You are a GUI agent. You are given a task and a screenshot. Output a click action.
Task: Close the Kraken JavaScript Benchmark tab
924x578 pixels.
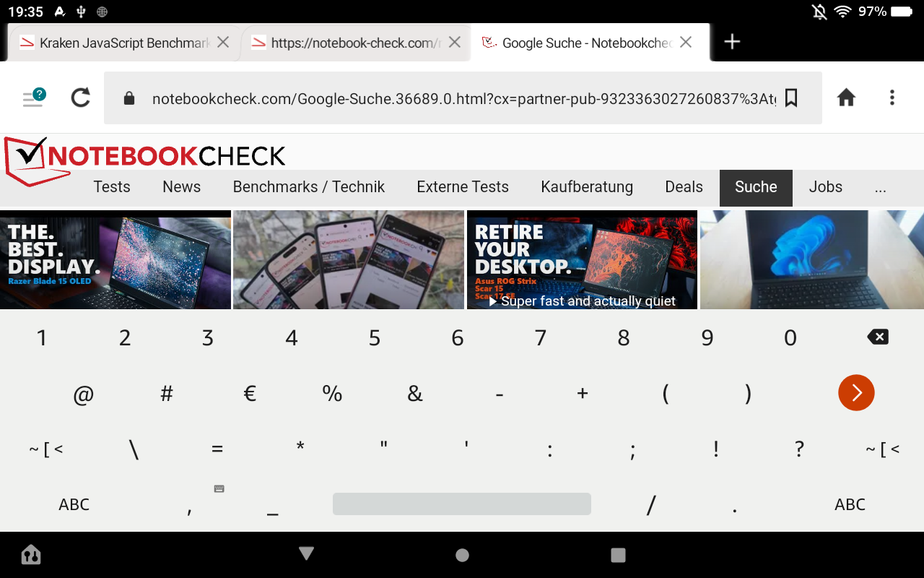(x=223, y=42)
